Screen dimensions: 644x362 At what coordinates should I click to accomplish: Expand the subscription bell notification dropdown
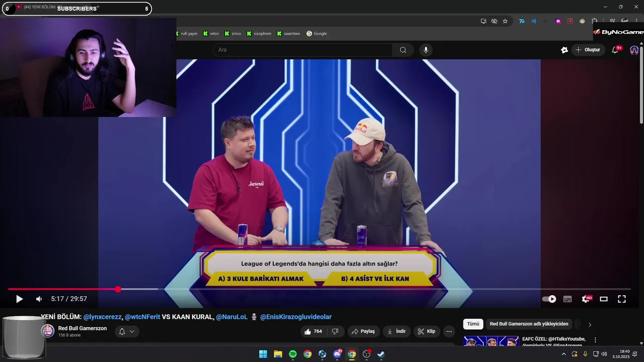click(x=126, y=331)
